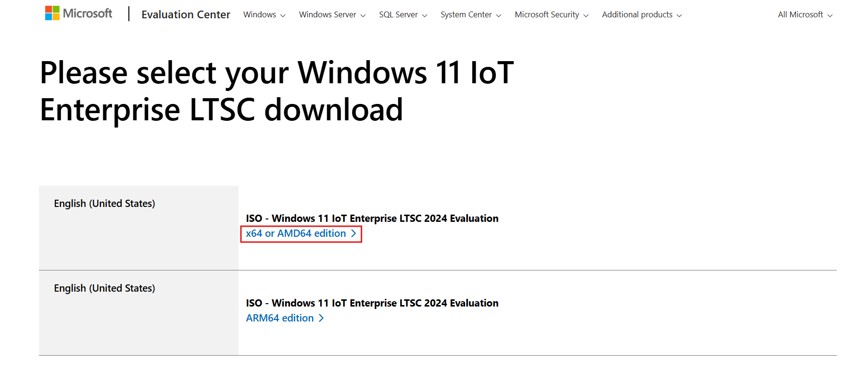Click the dropdown chevron beside All Microsoft

click(830, 15)
